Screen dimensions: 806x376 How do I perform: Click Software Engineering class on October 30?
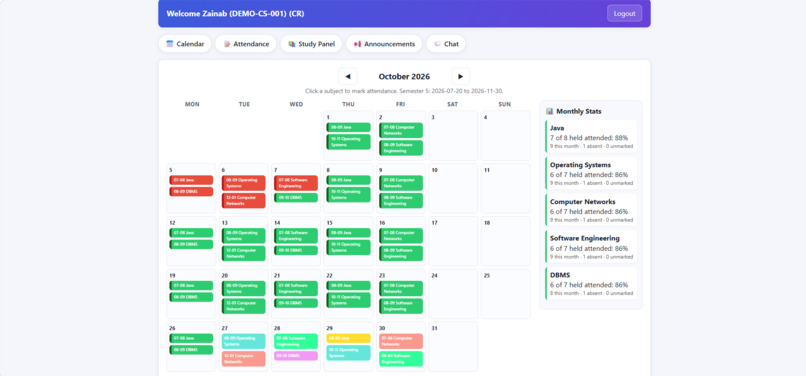pyautogui.click(x=401, y=359)
